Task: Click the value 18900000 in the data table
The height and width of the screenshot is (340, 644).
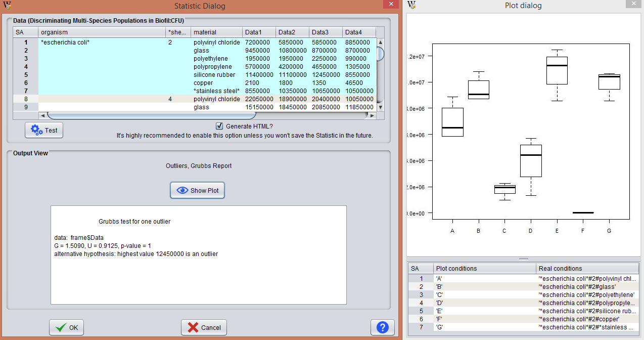Action: pyautogui.click(x=292, y=99)
